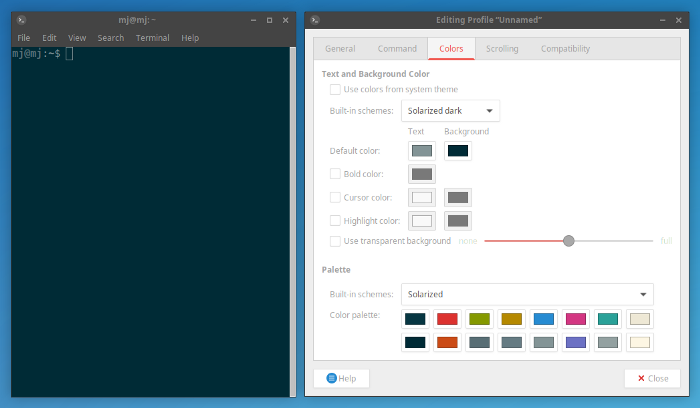The width and height of the screenshot is (700, 408).
Task: Choose the bright blue palette swatch
Action: tap(543, 319)
